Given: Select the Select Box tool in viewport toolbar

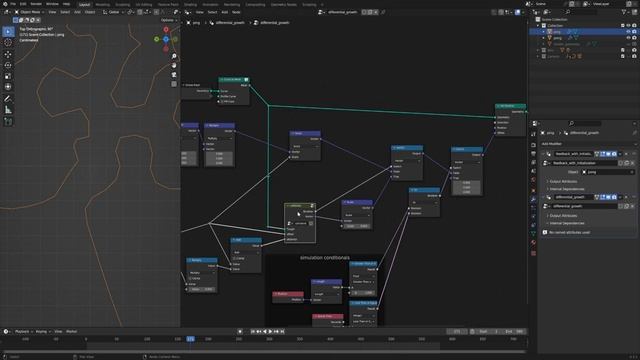Looking at the screenshot, I should coord(8,31).
